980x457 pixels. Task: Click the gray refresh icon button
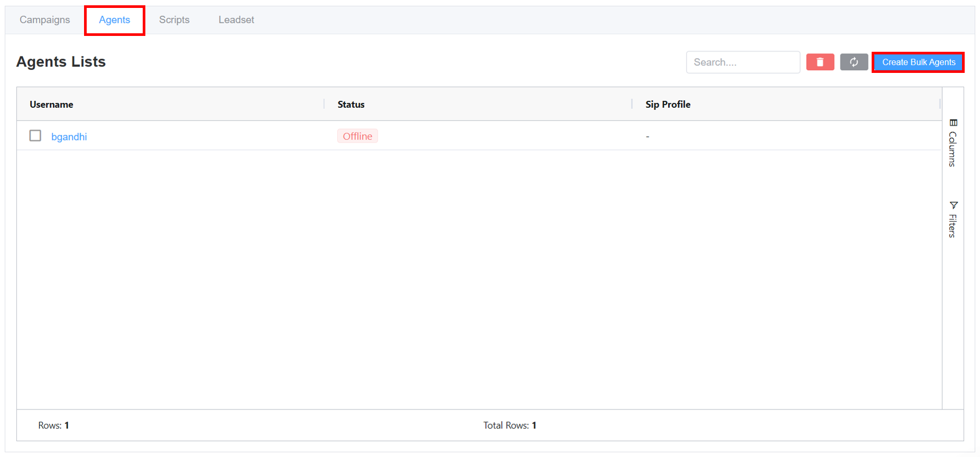pos(854,62)
